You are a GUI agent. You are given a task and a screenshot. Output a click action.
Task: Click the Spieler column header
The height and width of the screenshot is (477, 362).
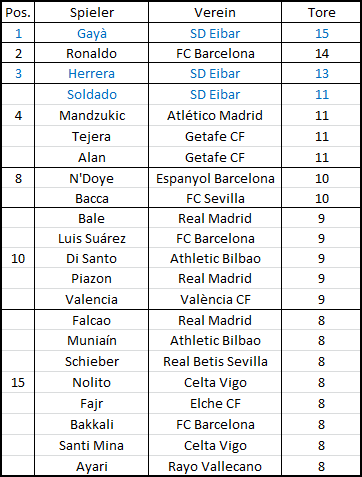[92, 13]
